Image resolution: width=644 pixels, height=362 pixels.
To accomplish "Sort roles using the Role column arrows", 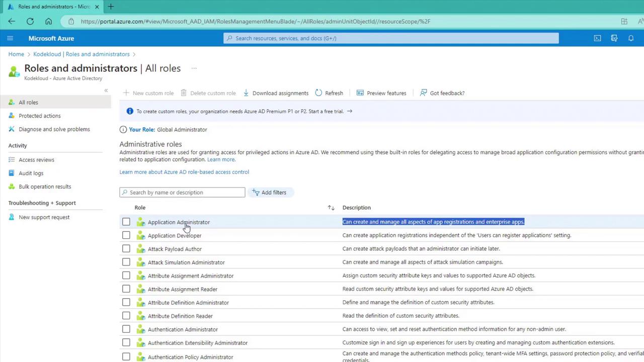I will tap(331, 208).
